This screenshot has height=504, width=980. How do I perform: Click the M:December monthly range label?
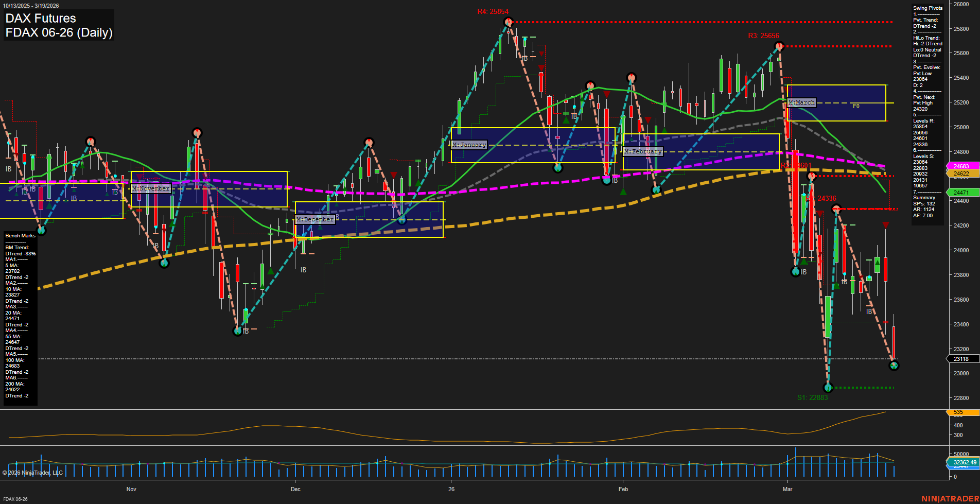tap(314, 219)
